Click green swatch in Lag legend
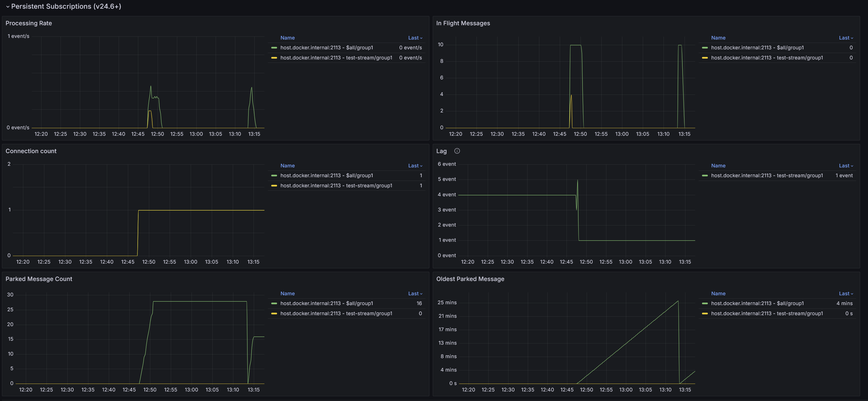The image size is (868, 401). pos(704,176)
